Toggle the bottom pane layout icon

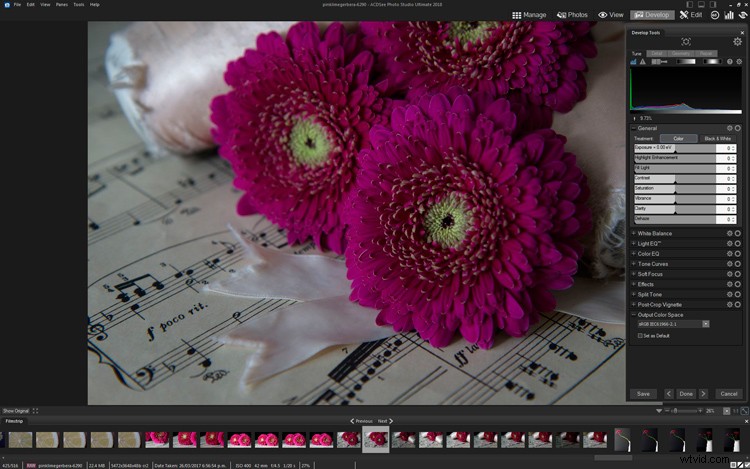tap(701, 4)
